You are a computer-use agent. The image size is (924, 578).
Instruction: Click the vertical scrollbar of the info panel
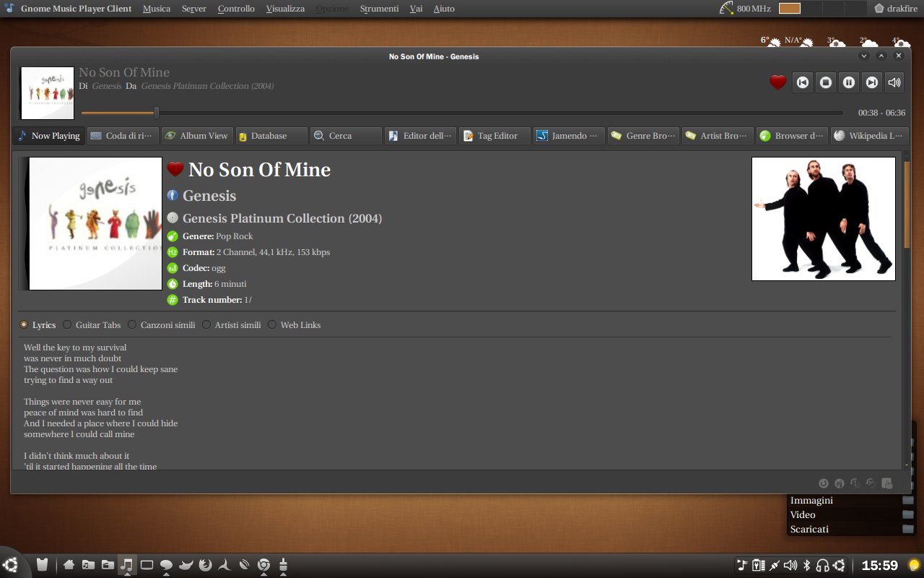(907, 205)
